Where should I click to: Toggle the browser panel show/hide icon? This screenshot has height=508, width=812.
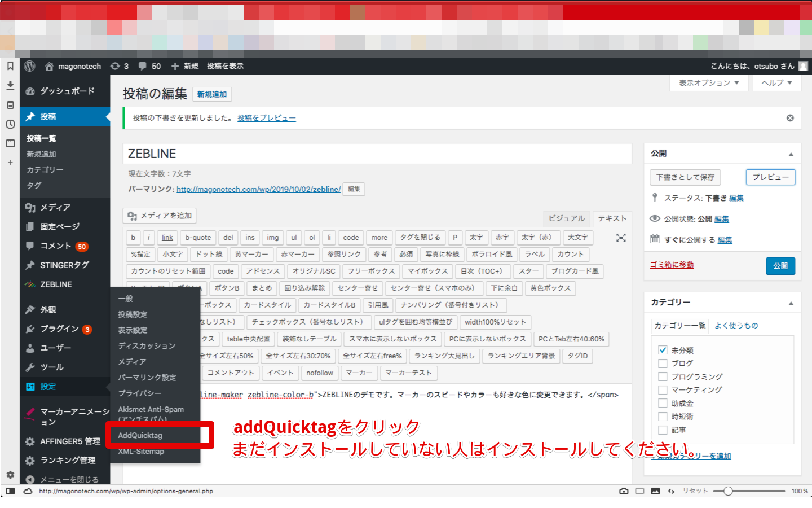[10, 491]
